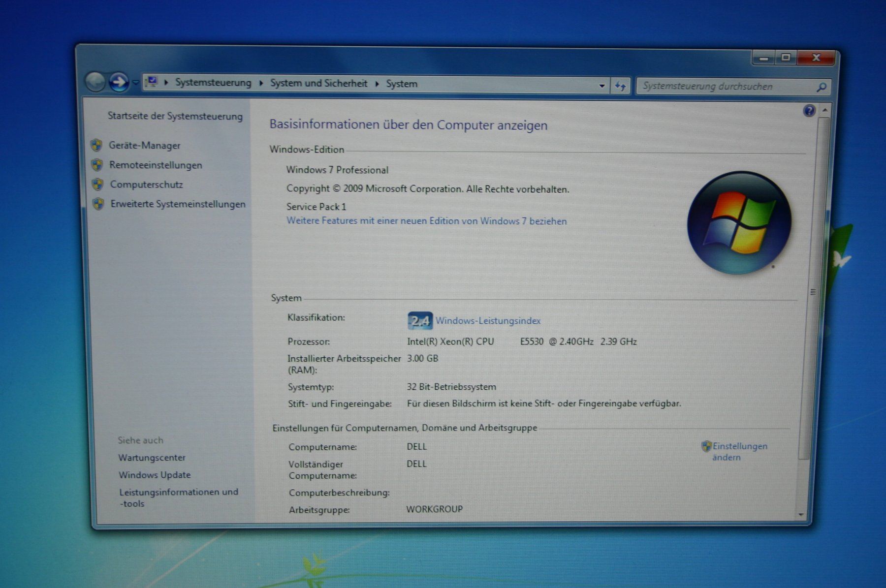Minimize the System window
The width and height of the screenshot is (886, 588).
764,58
